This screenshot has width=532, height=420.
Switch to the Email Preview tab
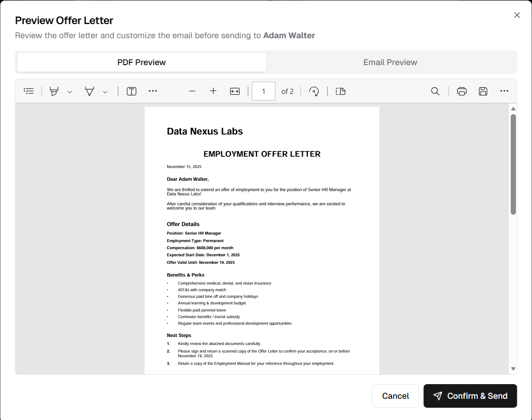390,62
